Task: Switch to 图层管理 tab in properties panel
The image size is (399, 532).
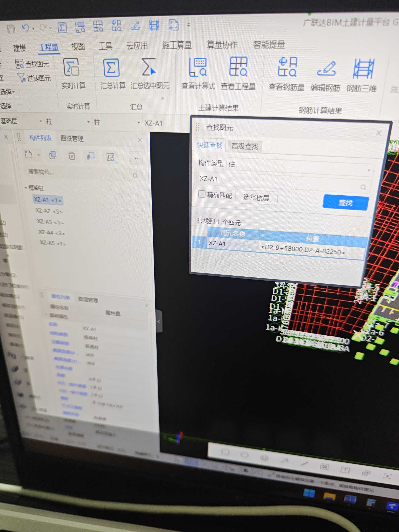Action: (88, 300)
